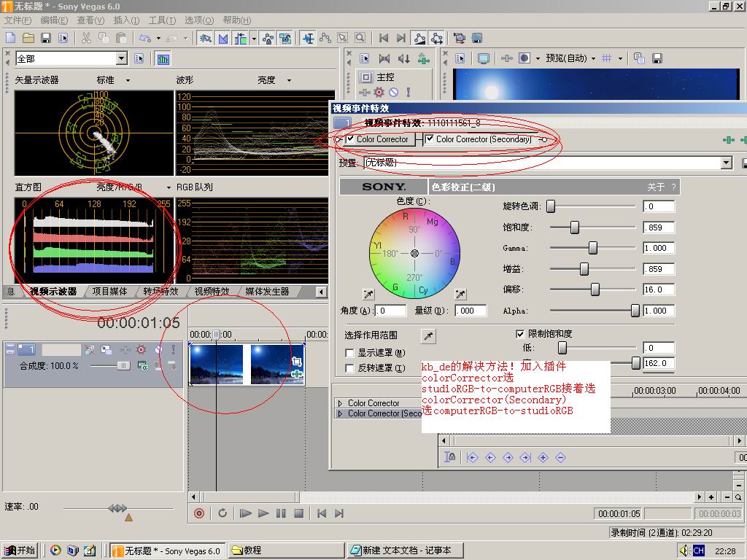747x560 pixels.
Task: Click the Undo arrow icon
Action: click(x=145, y=38)
